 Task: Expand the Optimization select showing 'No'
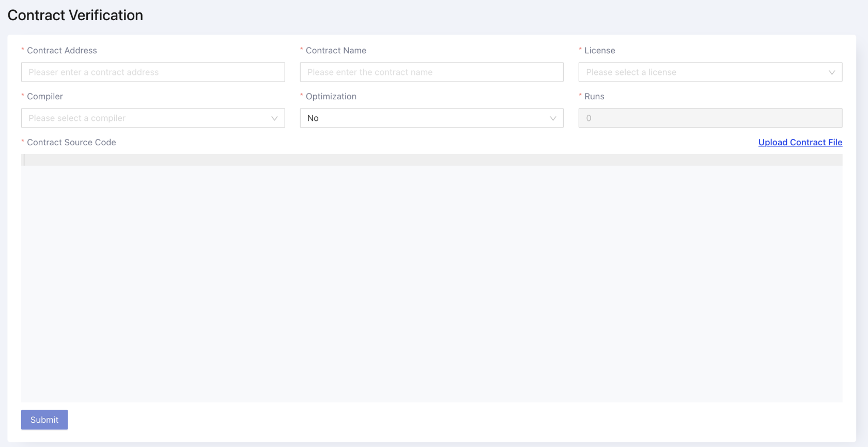coord(424,118)
